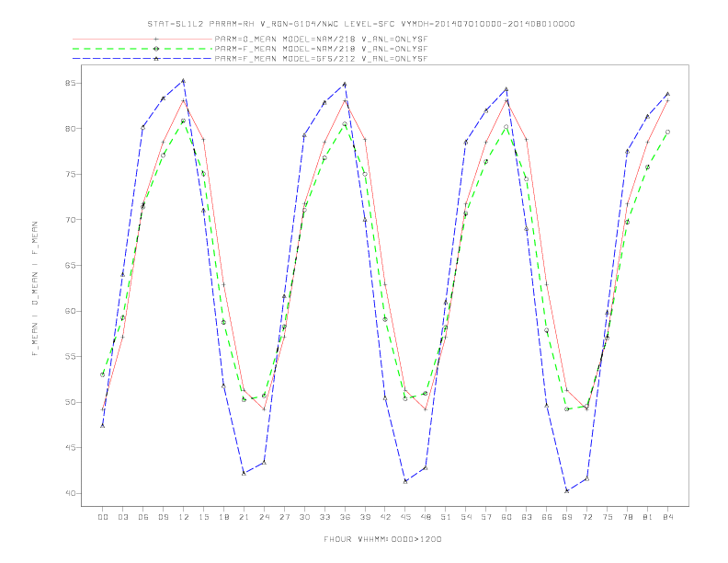Select the F_MEAN GFS/212 legend label
728x563 pixels.
tap(321, 59)
